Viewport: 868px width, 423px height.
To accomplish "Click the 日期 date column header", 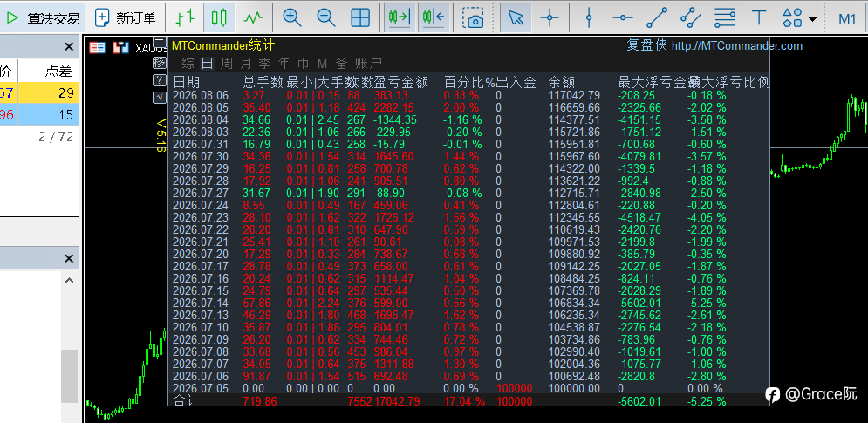I will coord(187,83).
